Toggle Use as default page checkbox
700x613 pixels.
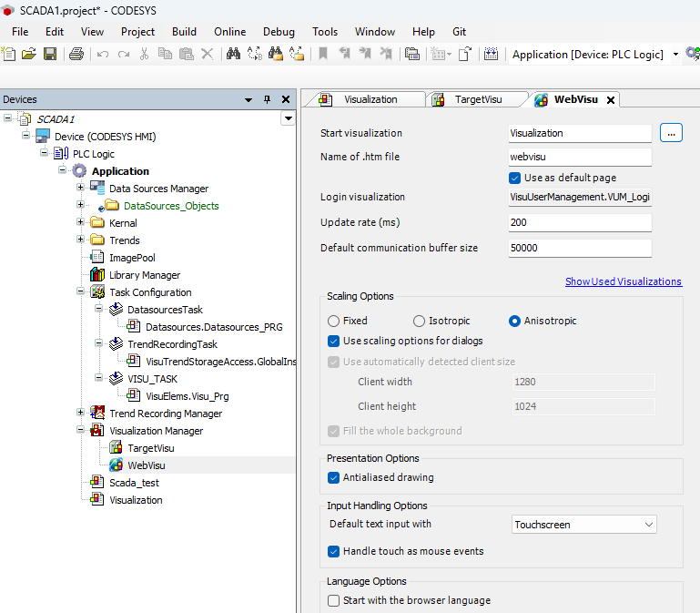click(x=514, y=178)
